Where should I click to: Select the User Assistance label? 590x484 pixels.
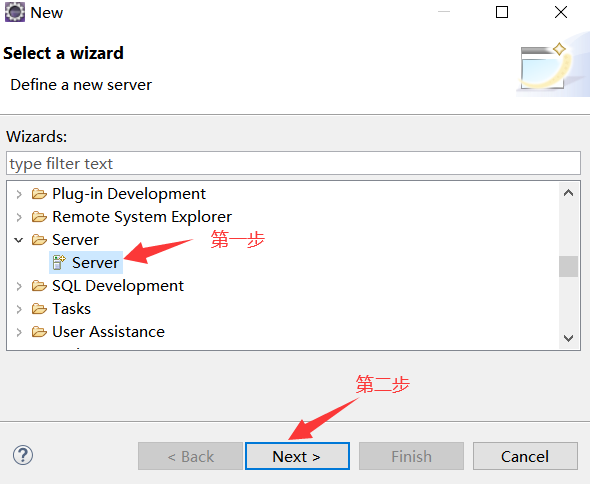click(x=108, y=332)
